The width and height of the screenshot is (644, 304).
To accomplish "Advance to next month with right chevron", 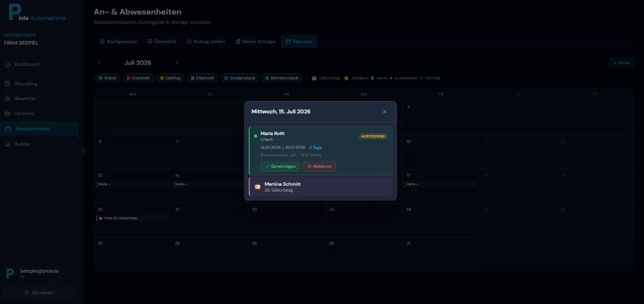I will 176,63.
